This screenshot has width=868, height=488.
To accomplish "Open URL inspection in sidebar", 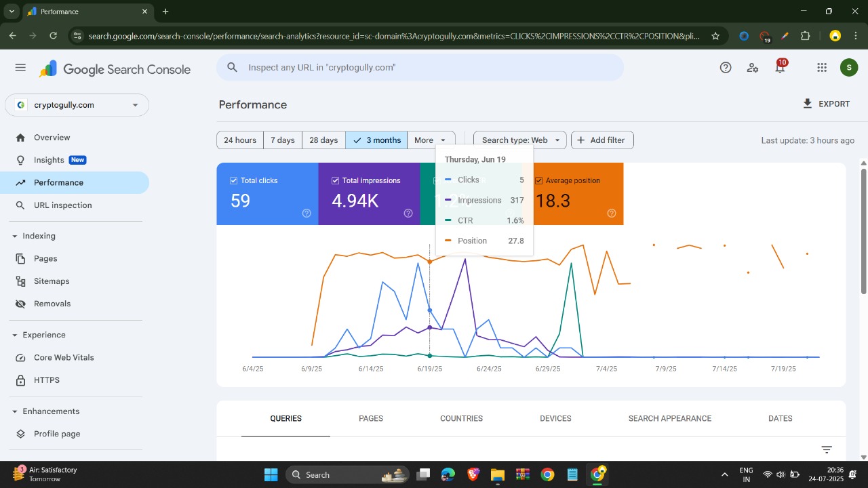I will [75, 205].
